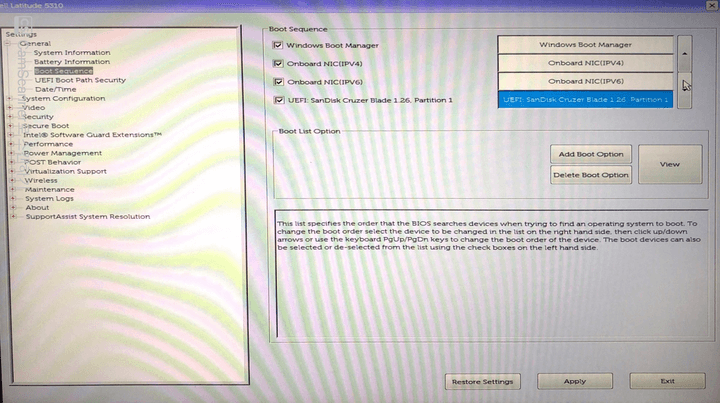720x403 pixels.
Task: Uncheck UEFI SanDisk Cruzer Blade checkbox
Action: coord(279,100)
